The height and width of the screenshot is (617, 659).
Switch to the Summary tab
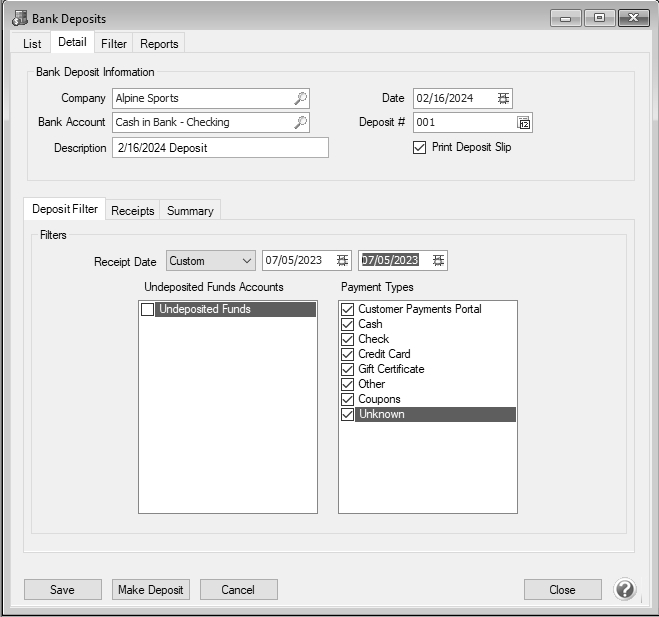click(x=190, y=211)
